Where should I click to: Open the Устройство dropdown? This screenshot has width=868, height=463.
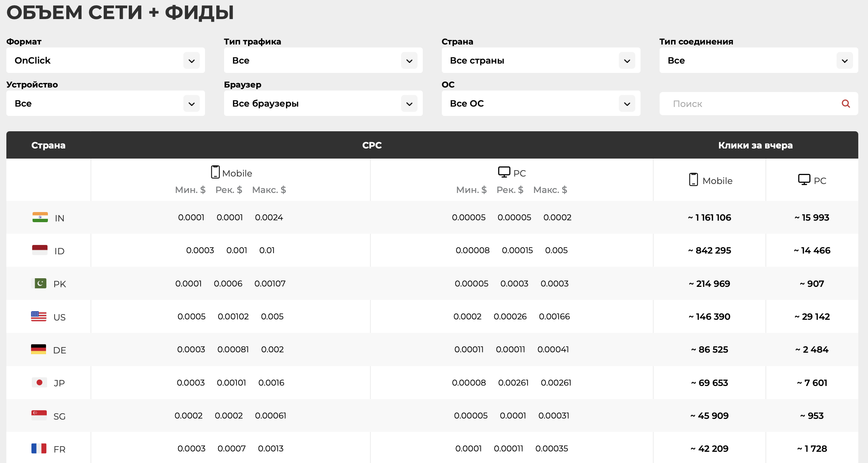pyautogui.click(x=106, y=103)
